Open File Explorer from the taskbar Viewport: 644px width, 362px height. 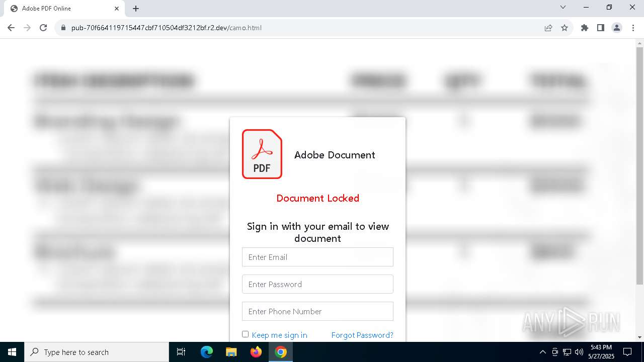pyautogui.click(x=231, y=352)
